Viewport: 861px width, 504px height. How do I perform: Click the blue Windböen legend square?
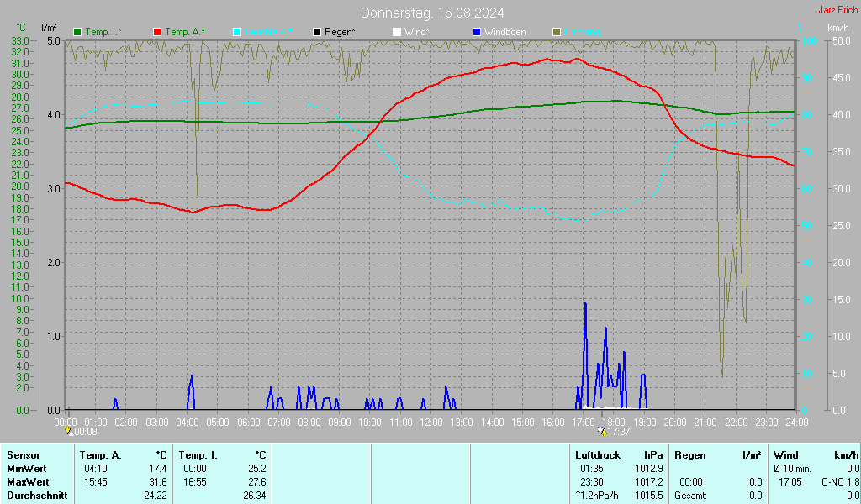[x=477, y=32]
